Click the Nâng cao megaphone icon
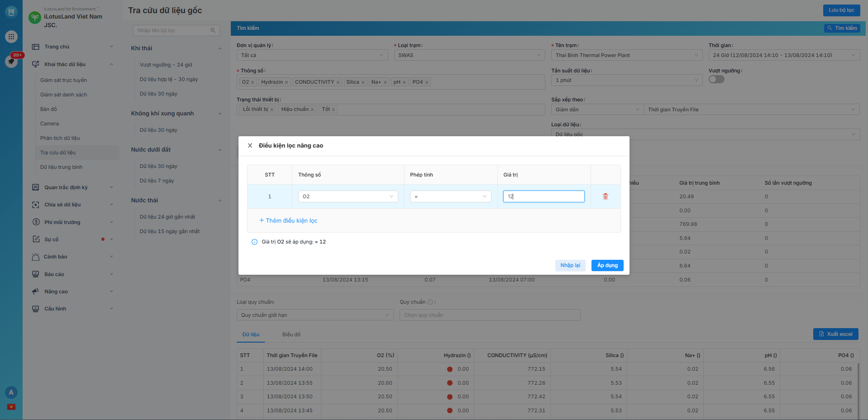 [x=36, y=291]
